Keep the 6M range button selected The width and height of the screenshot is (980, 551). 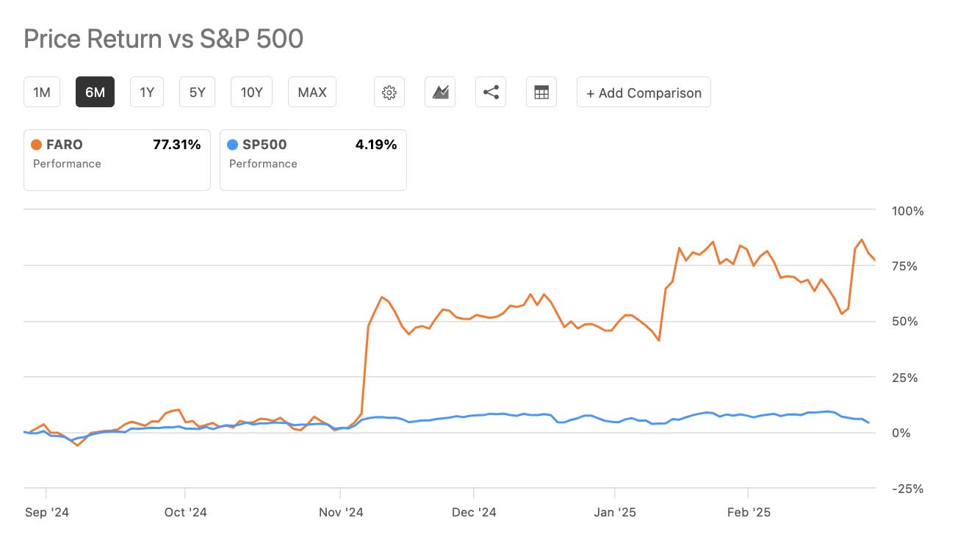(95, 92)
